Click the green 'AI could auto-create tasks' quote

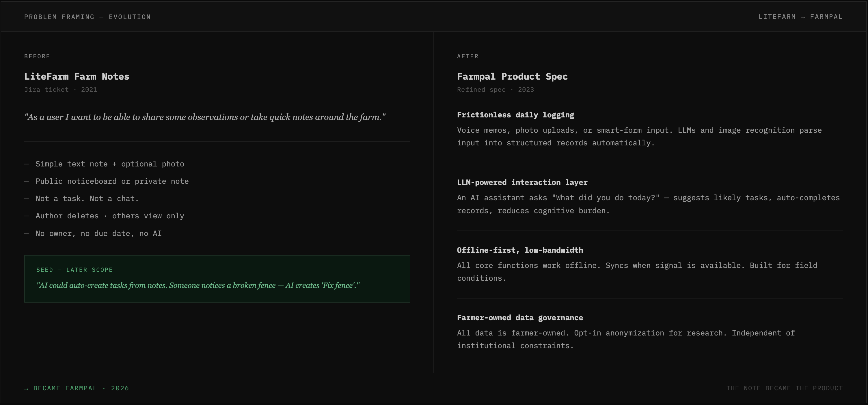point(198,285)
